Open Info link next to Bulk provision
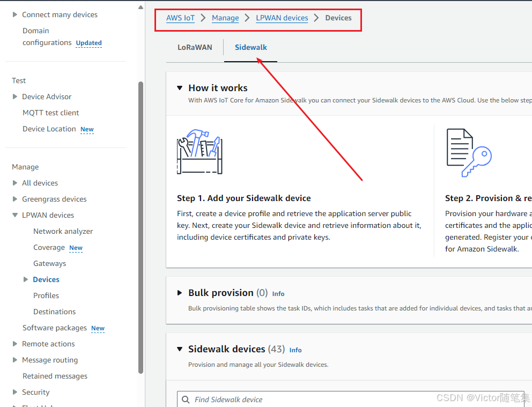The height and width of the screenshot is (407, 532). pos(278,294)
